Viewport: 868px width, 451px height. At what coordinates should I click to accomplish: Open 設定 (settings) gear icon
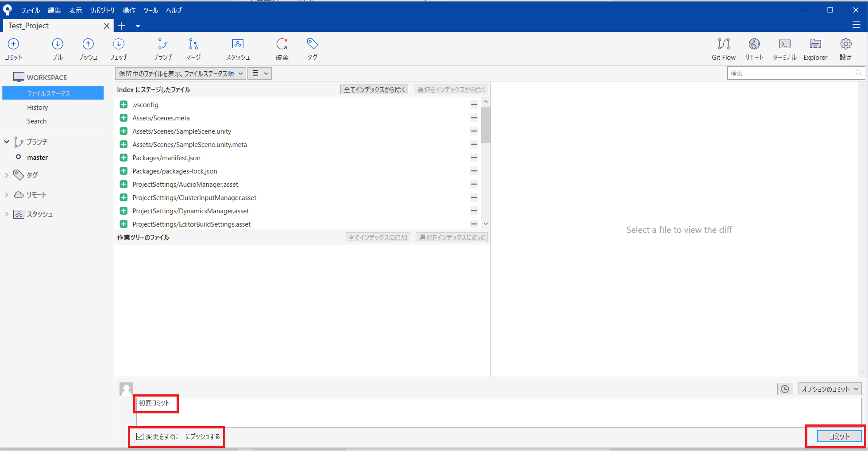pos(846,49)
